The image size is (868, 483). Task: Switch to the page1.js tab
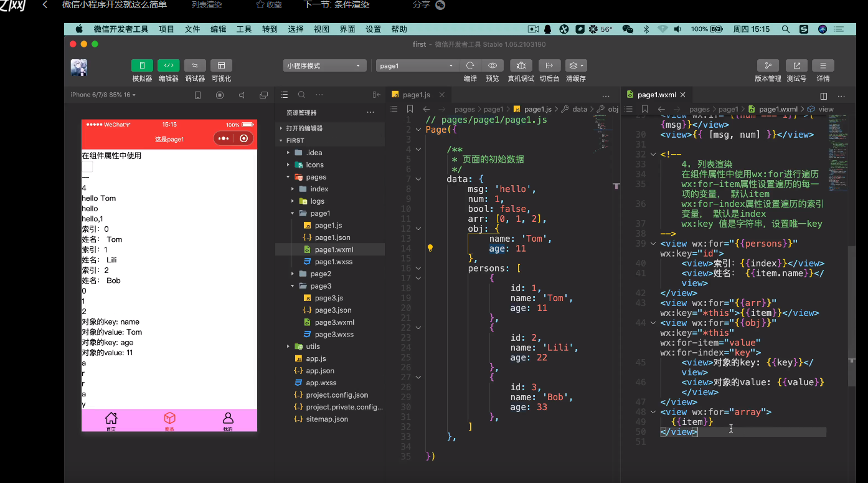pos(415,95)
